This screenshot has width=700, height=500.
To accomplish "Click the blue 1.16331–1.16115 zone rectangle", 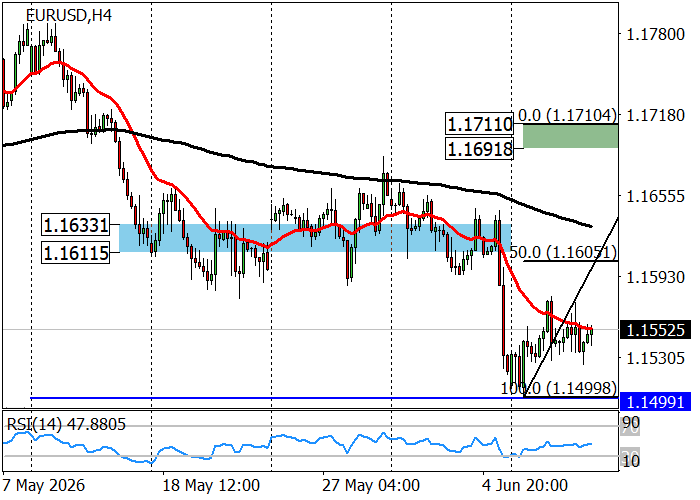I will pos(315,238).
